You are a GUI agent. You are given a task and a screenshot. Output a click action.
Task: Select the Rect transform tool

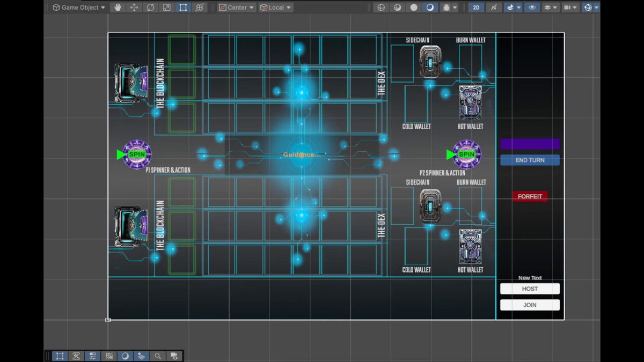coord(183,8)
